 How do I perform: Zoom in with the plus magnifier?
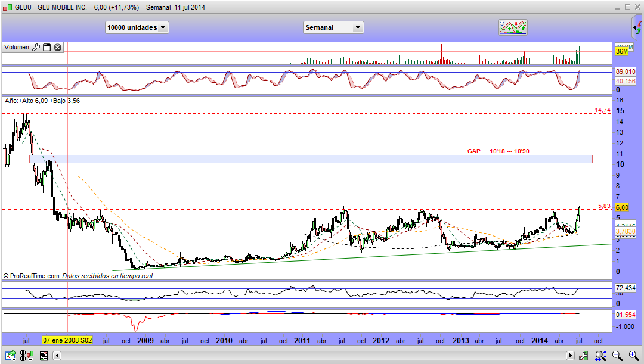634,356
